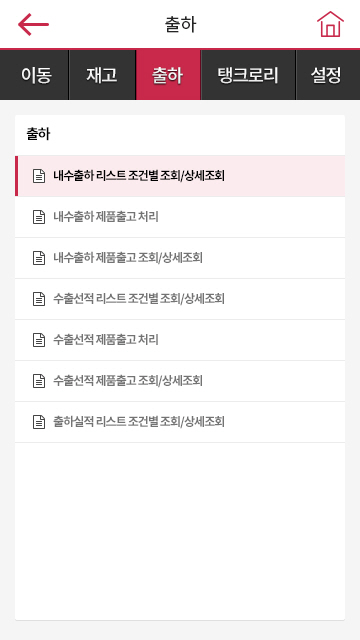Click document icon beside 수출선적 제품출고 조회/상세조회
Image resolution: width=360 pixels, height=640 pixels.
point(39,381)
